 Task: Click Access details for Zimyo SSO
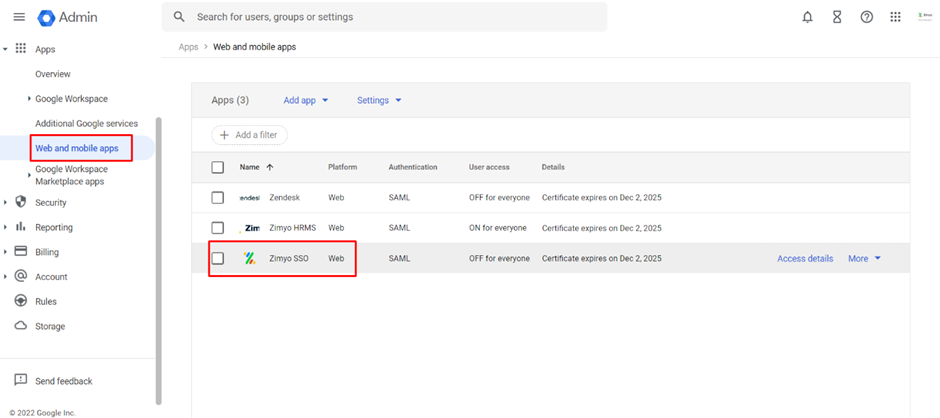[805, 258]
